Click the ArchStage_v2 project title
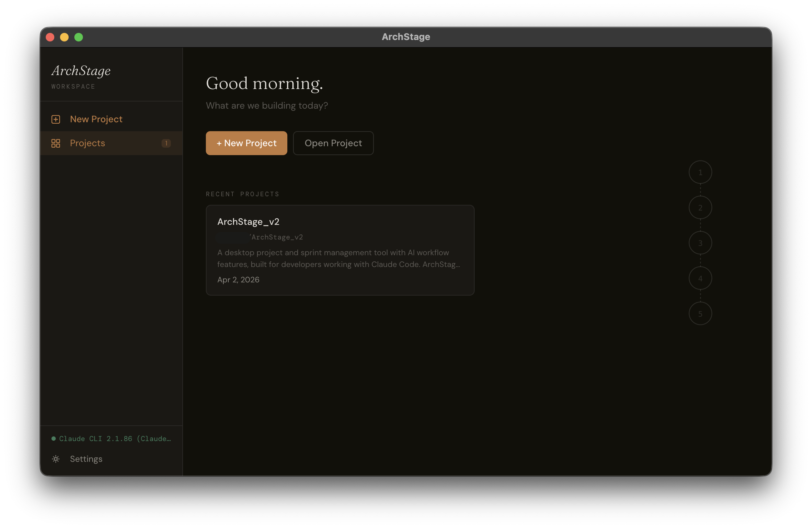Viewport: 812px width, 529px height. pyautogui.click(x=248, y=222)
